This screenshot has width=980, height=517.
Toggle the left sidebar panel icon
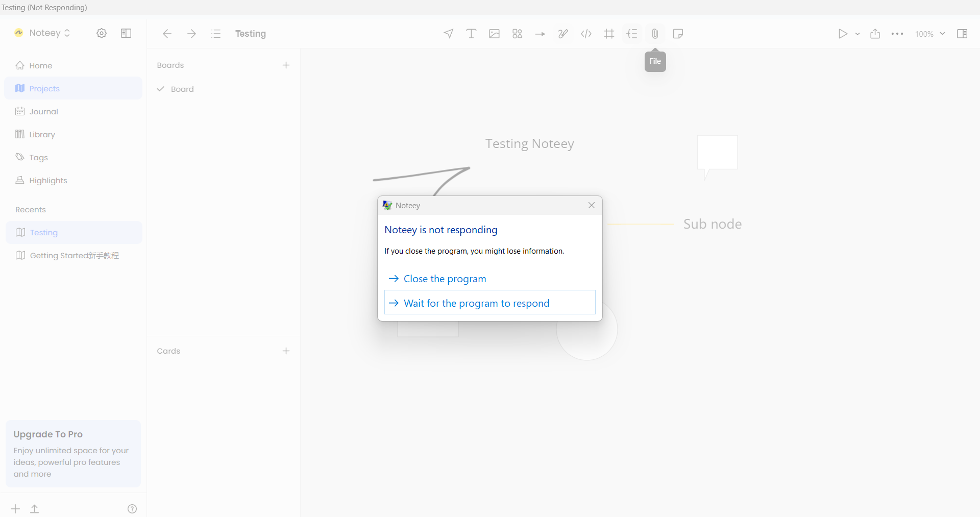(126, 33)
